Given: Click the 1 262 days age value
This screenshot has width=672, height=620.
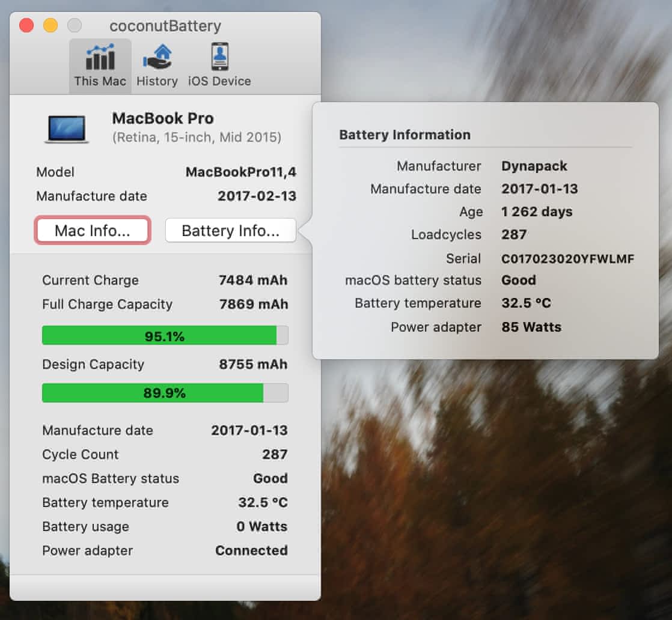Looking at the screenshot, I should pyautogui.click(x=537, y=211).
